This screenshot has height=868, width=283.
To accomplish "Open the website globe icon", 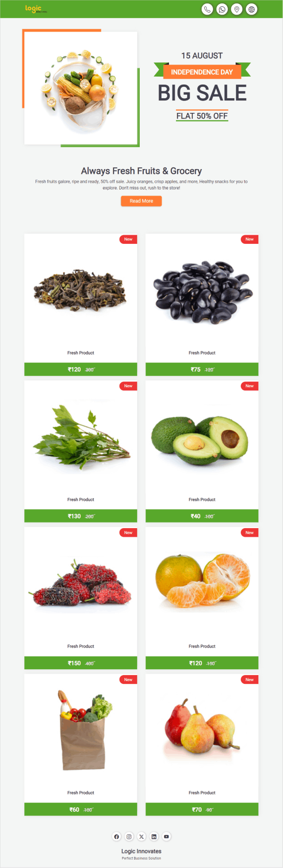I will click(x=252, y=9).
